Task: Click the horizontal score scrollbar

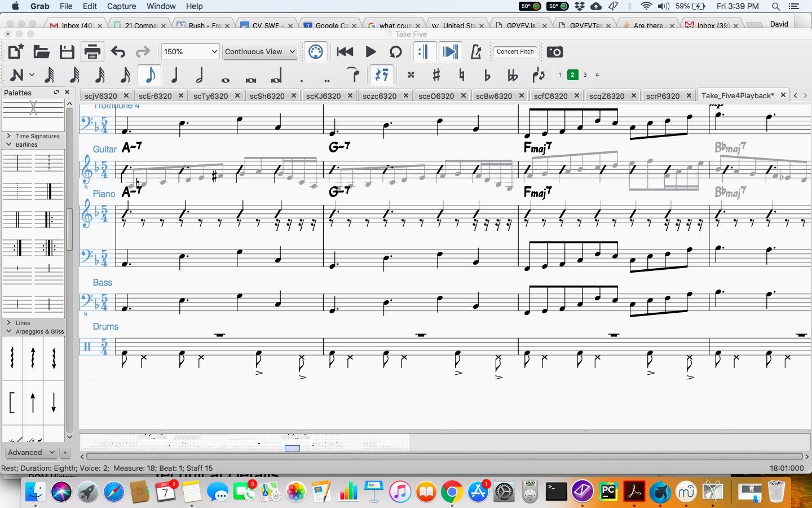Action: tap(444, 456)
